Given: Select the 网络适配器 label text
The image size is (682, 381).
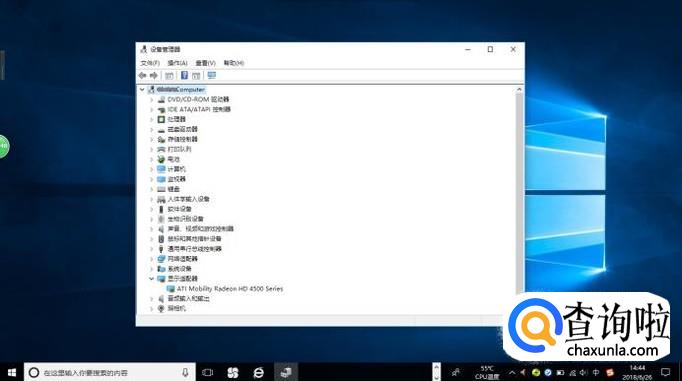Looking at the screenshot, I should pyautogui.click(x=182, y=259).
